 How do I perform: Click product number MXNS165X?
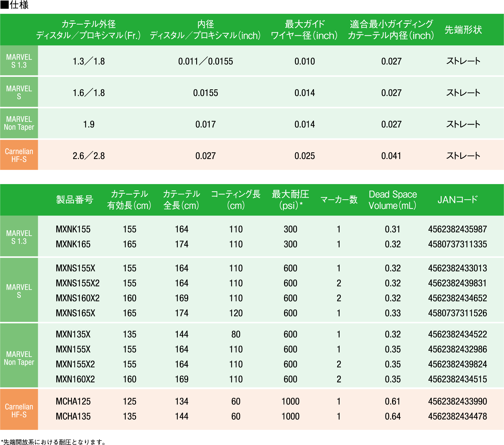tap(75, 313)
